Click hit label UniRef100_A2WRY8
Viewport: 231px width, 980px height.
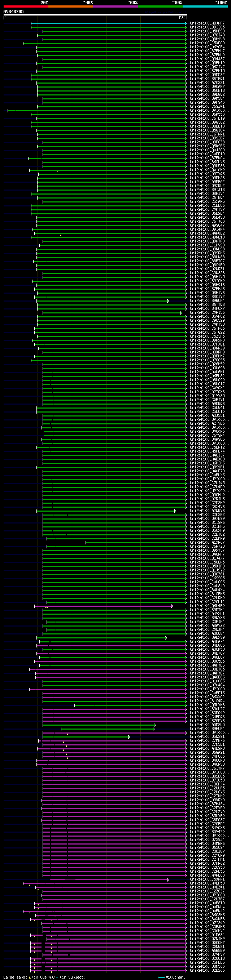point(207,511)
